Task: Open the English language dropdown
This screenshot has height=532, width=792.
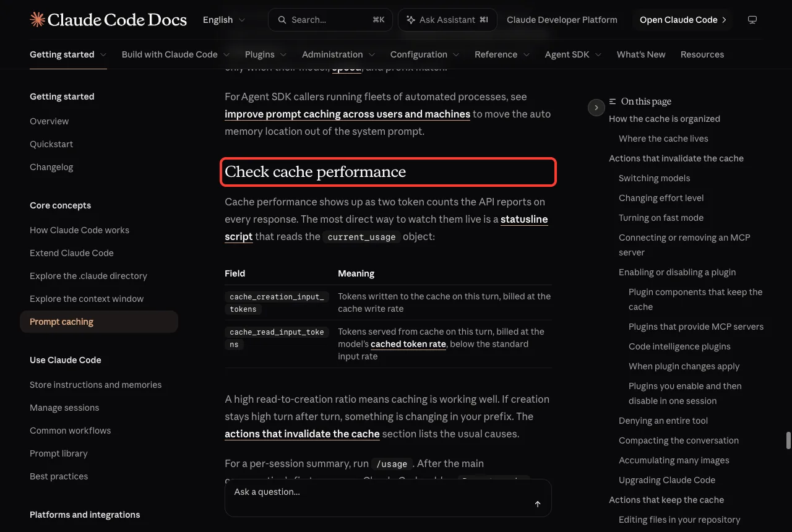Action: (x=224, y=20)
